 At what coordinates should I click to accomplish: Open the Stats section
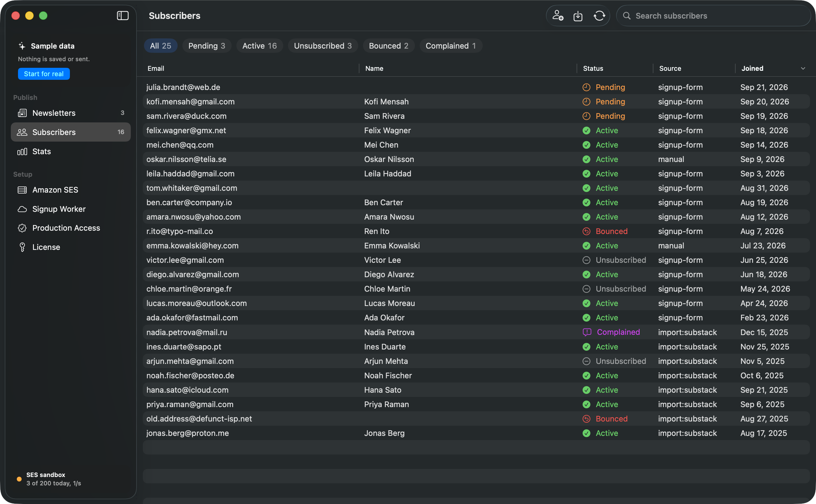pos(71,151)
